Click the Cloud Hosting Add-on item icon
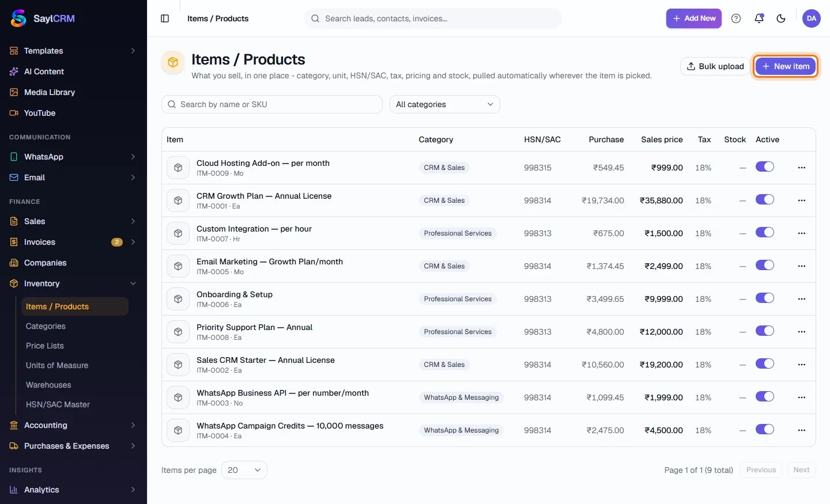The height and width of the screenshot is (504, 830). pos(178,168)
